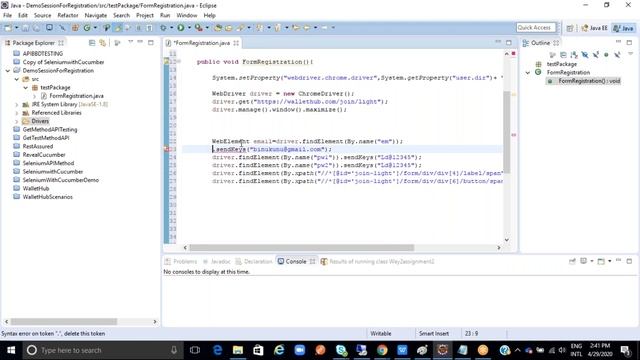Screen dimensions: 640x360
Task: Click Package Explorer horizontal scrollbar thumb
Action: tap(64, 322)
